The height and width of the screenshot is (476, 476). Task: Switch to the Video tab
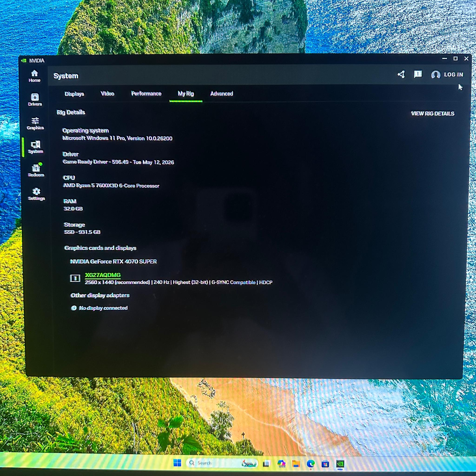(107, 94)
